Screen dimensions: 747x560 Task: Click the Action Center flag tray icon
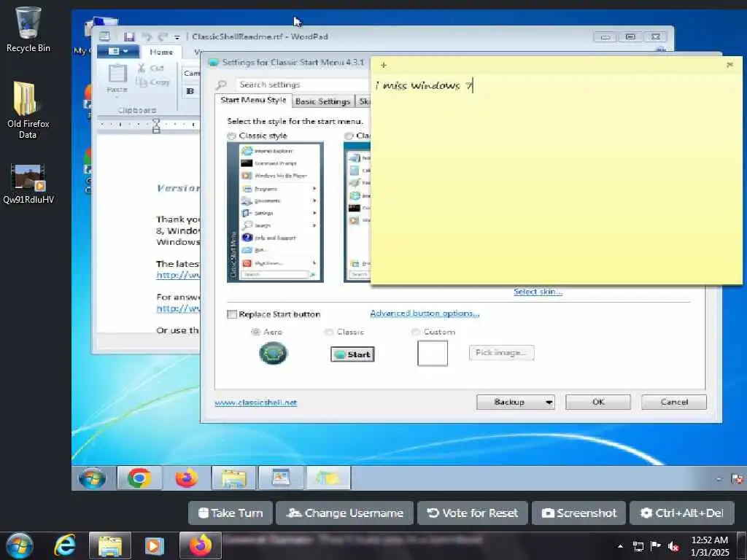[x=656, y=546]
